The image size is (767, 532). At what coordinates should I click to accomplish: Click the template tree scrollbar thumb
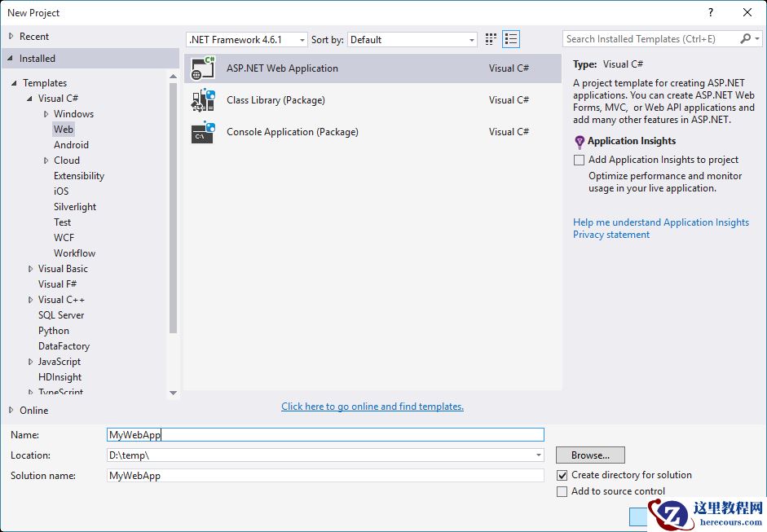point(173,208)
